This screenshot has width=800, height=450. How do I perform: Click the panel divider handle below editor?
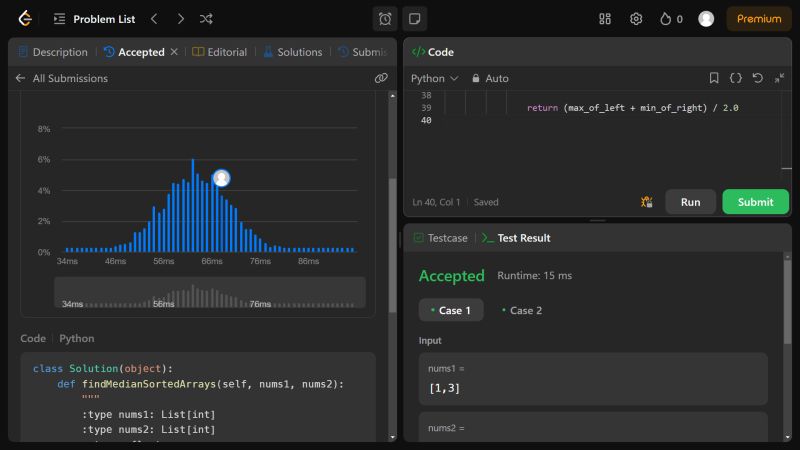597,220
